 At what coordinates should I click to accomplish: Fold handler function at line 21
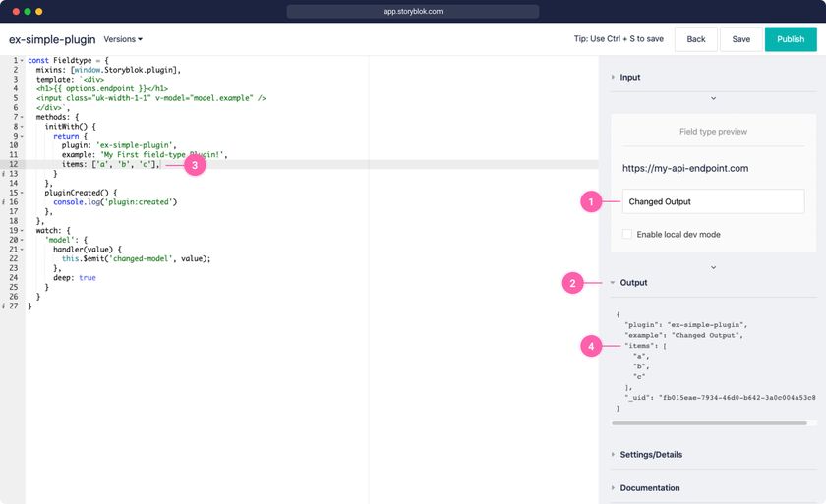[x=22, y=250]
